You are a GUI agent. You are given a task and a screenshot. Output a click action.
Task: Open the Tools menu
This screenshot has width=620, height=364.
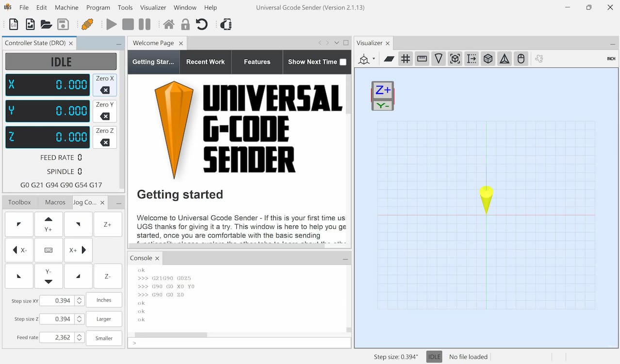tap(125, 8)
